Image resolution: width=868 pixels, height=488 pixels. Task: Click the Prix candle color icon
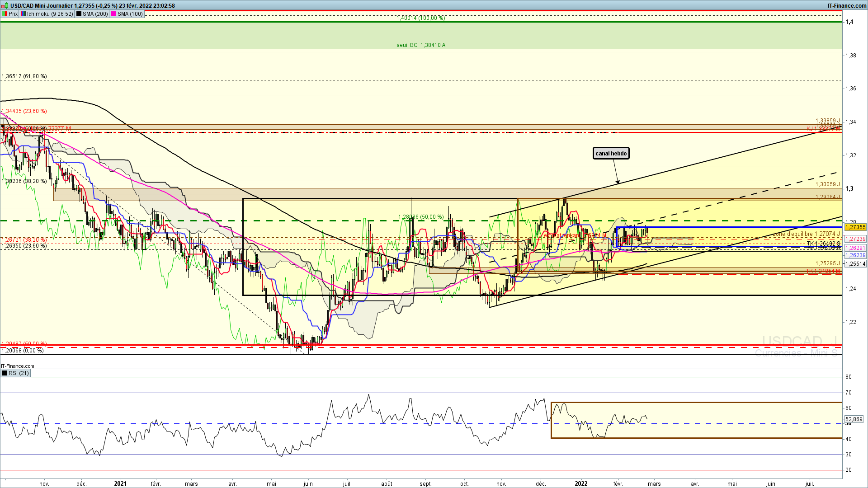5,14
